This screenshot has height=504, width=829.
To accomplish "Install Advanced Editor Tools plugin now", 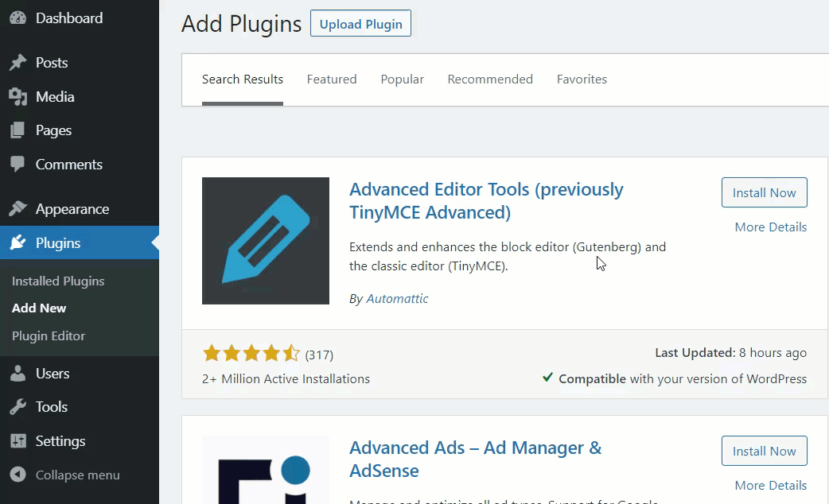I will click(x=764, y=192).
